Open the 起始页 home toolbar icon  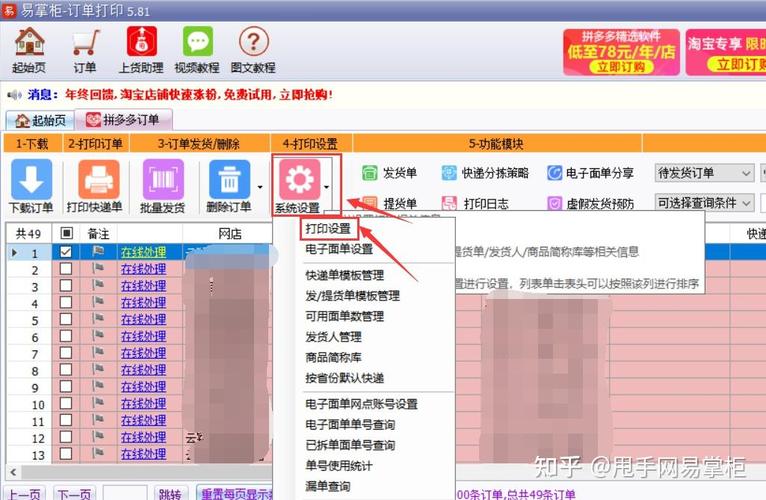point(29,50)
